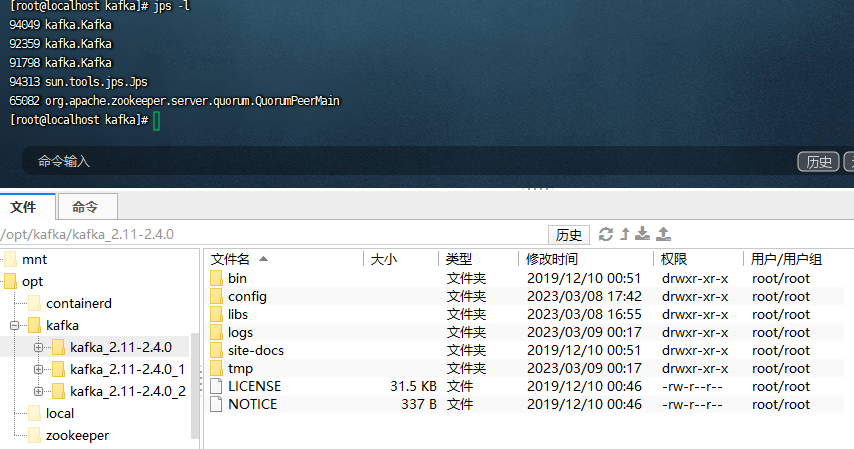This screenshot has width=854, height=449.
Task: Select the zookeeper tree label
Action: (x=77, y=435)
